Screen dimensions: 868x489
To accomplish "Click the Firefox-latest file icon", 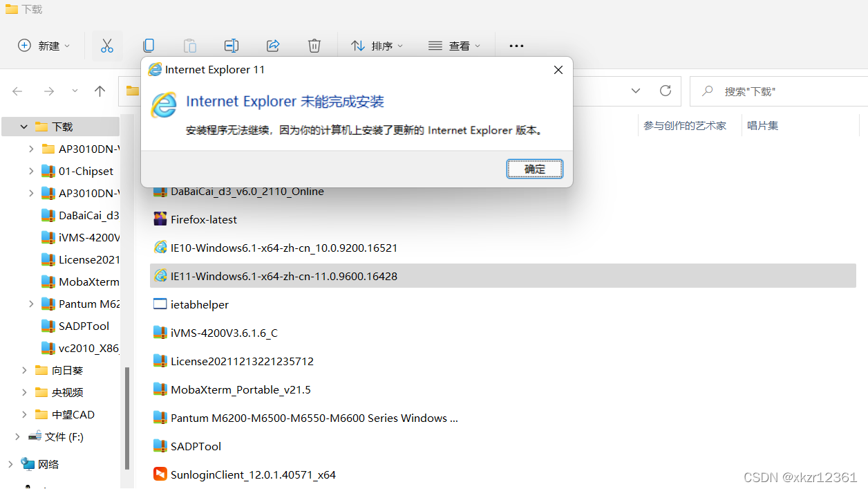I will point(160,219).
